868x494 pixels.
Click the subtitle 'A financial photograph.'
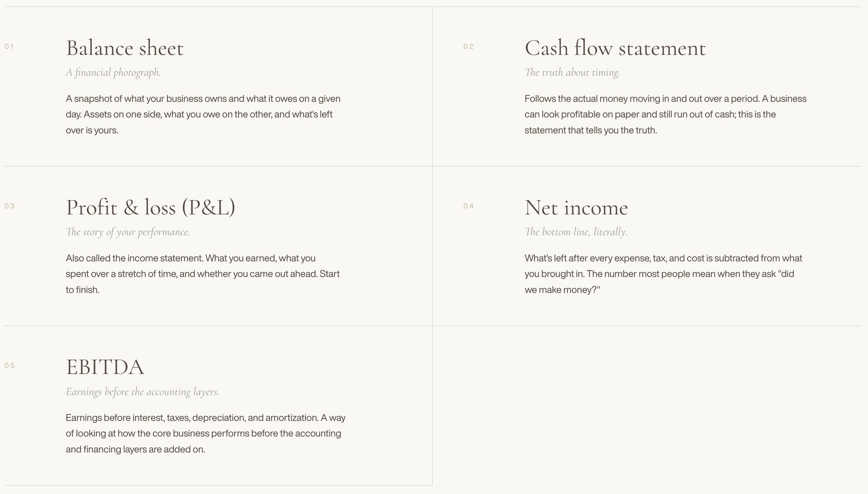pyautogui.click(x=113, y=73)
